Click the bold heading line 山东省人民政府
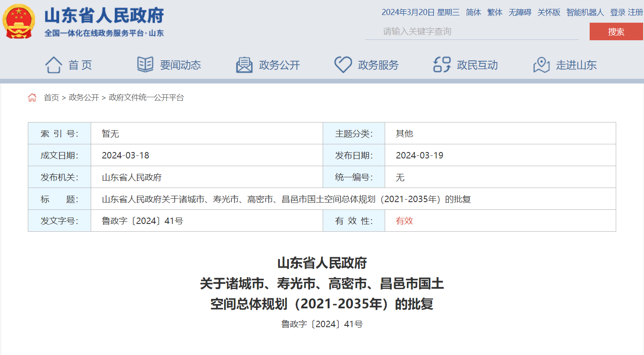 322,263
